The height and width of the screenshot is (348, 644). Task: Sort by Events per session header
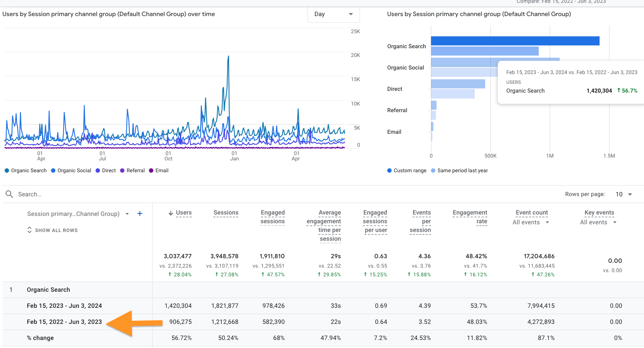(420, 221)
